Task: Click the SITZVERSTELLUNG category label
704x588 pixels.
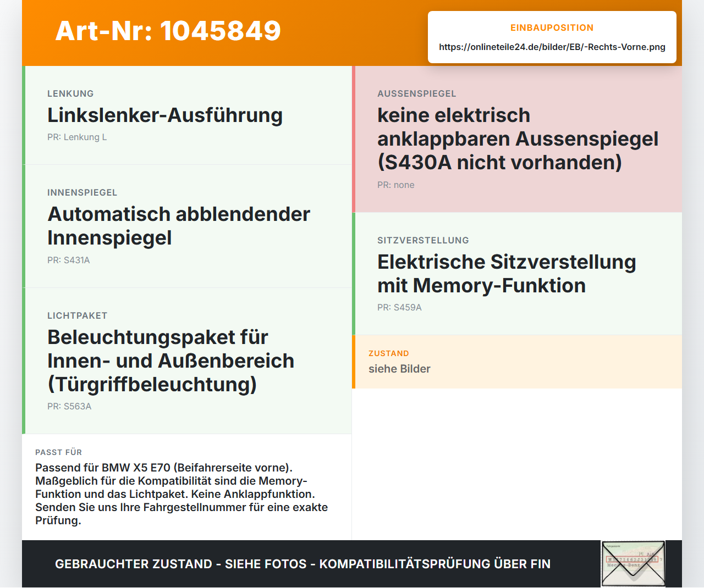Action: (423, 240)
